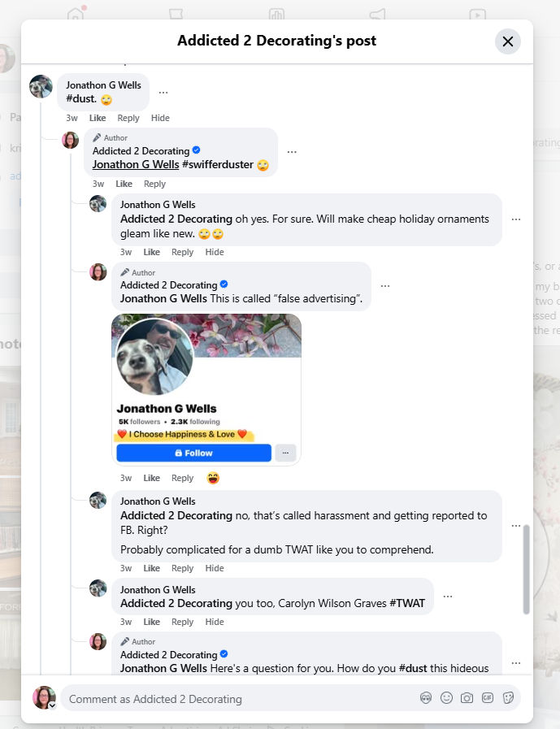Hide the 'you too, Carolyn Wilson Graves' comment
The height and width of the screenshot is (729, 560).
coord(215,622)
